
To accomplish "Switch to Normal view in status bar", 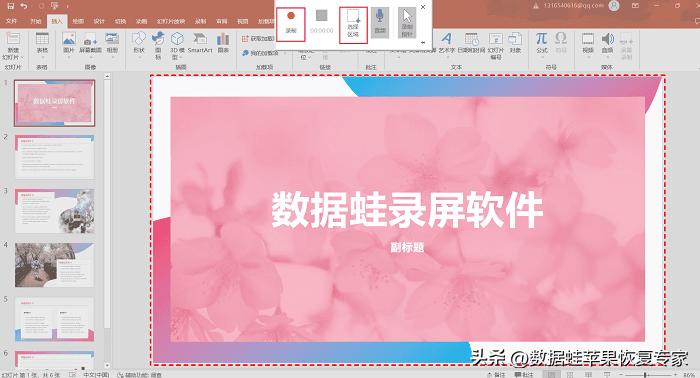I will 552,374.
